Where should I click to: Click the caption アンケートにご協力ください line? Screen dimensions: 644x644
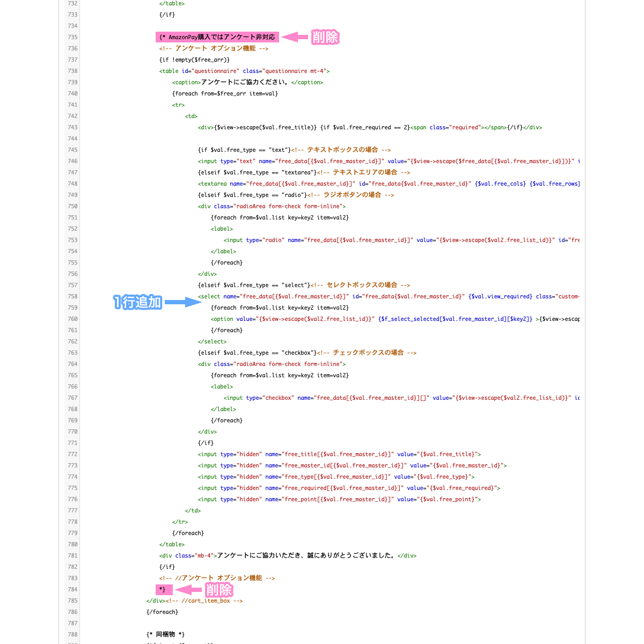(x=247, y=82)
